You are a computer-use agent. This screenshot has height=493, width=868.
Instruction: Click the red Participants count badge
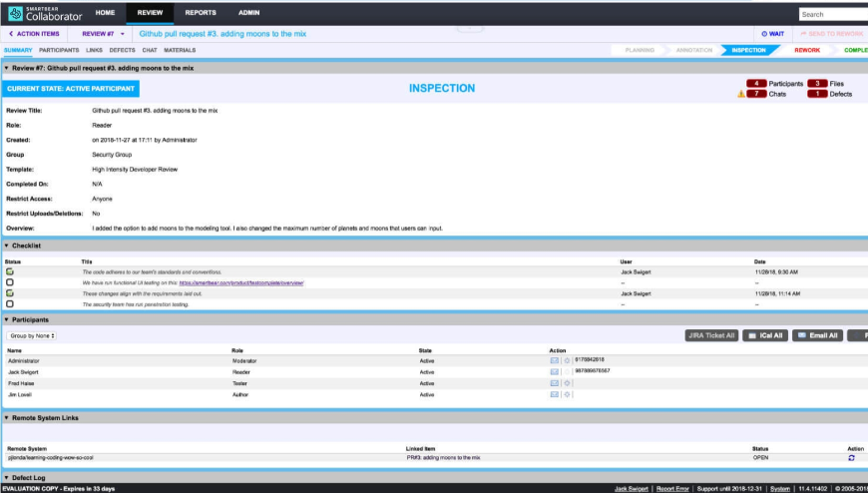point(757,84)
